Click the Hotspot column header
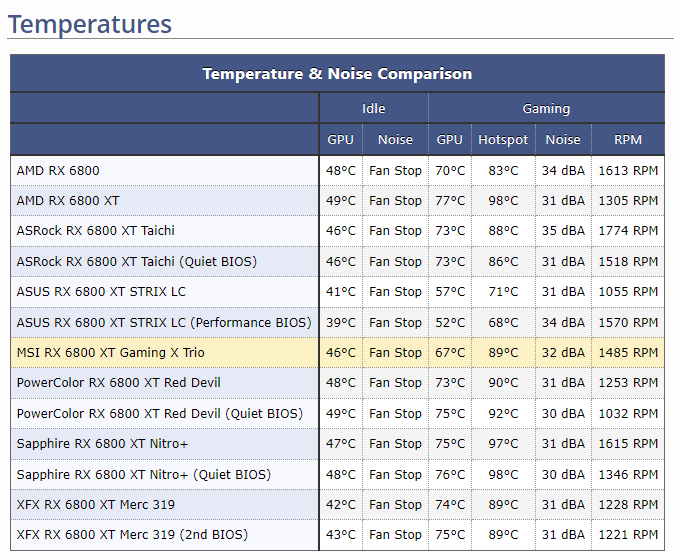The image size is (674, 558). click(x=502, y=139)
